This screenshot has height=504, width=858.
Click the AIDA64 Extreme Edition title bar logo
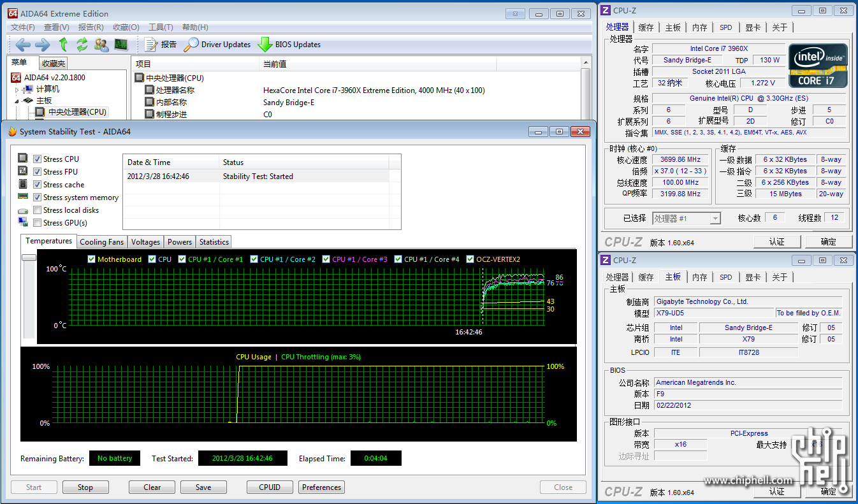click(12, 13)
